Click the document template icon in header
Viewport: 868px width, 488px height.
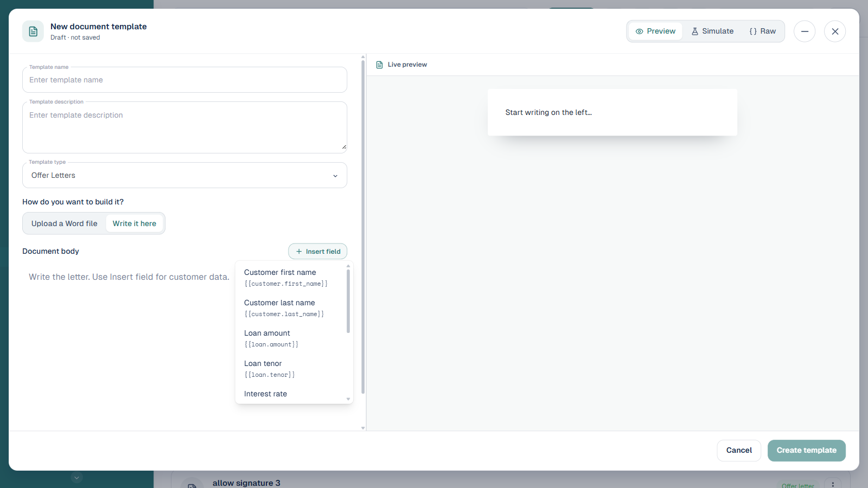tap(33, 31)
